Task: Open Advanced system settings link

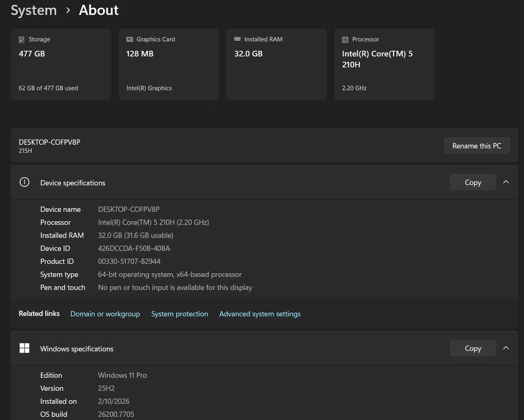Action: point(260,314)
